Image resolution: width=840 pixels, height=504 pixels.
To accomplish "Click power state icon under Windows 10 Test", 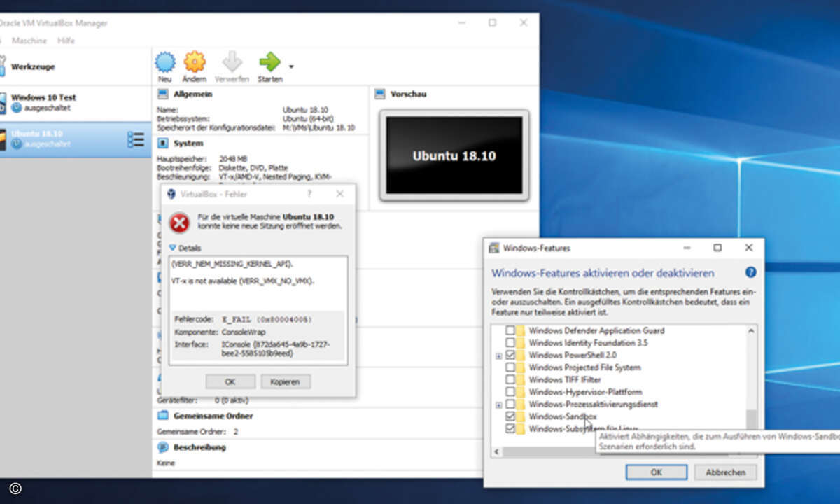I will 17,108.
